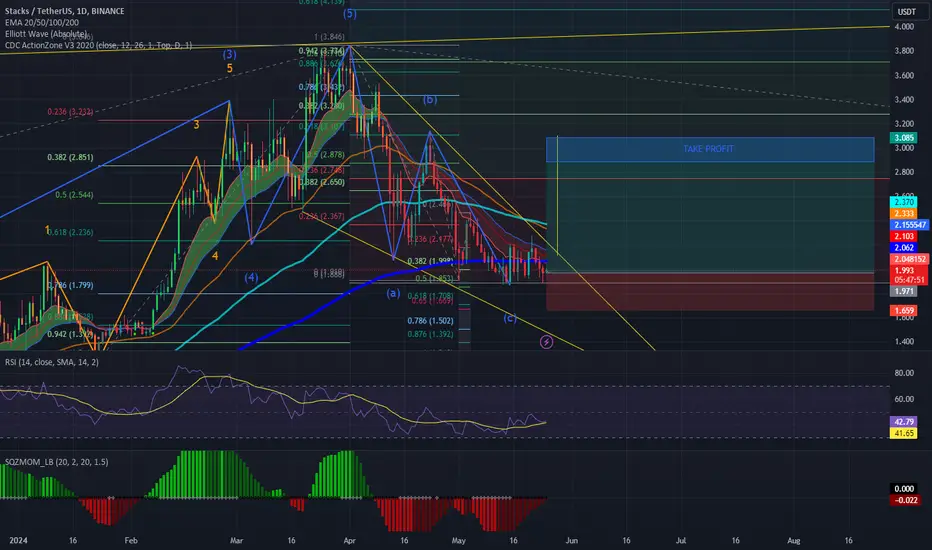Screen dimensions: 932x550
Task: Click the Jun date on time axis
Action: (x=571, y=540)
